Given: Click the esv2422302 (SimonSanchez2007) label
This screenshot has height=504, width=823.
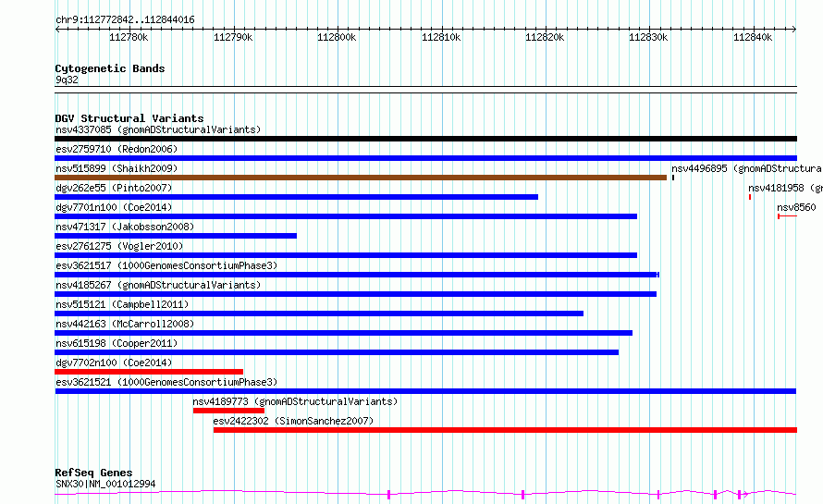Looking at the screenshot, I should pos(293,421).
